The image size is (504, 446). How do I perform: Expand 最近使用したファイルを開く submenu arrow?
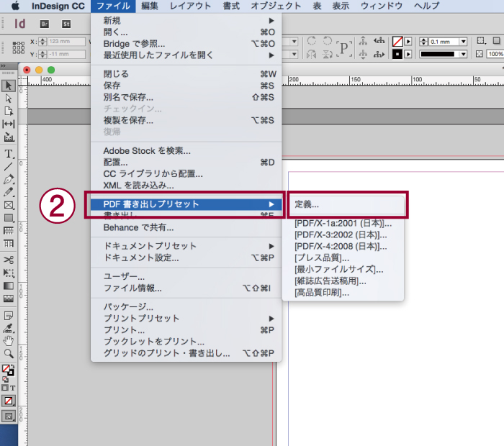click(x=271, y=55)
